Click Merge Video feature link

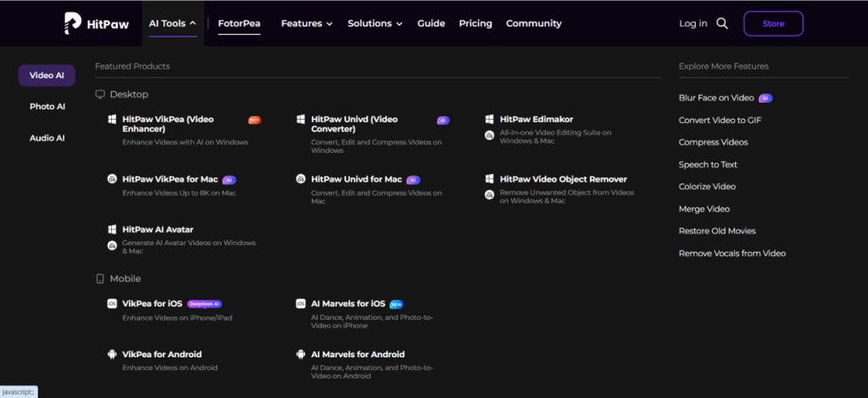tap(704, 209)
